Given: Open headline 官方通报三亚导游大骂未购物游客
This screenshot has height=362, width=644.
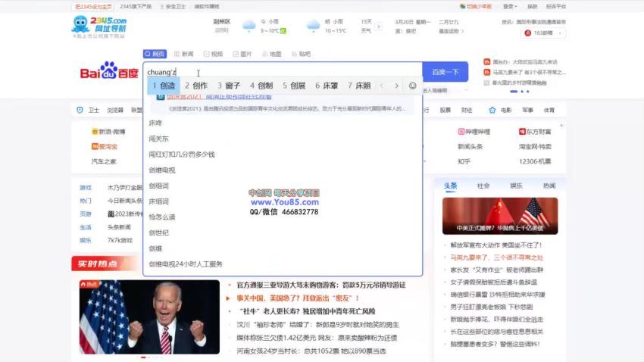Looking at the screenshot, I should [x=321, y=285].
